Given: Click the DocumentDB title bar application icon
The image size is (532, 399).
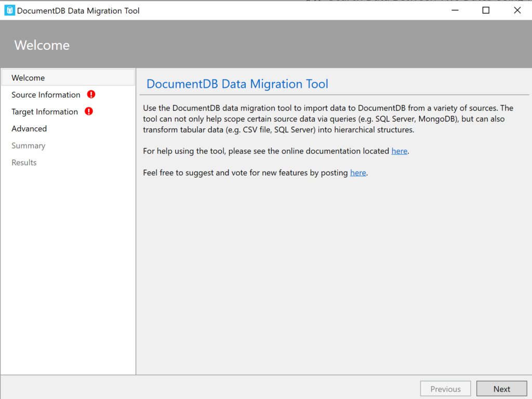Looking at the screenshot, I should 9,10.
